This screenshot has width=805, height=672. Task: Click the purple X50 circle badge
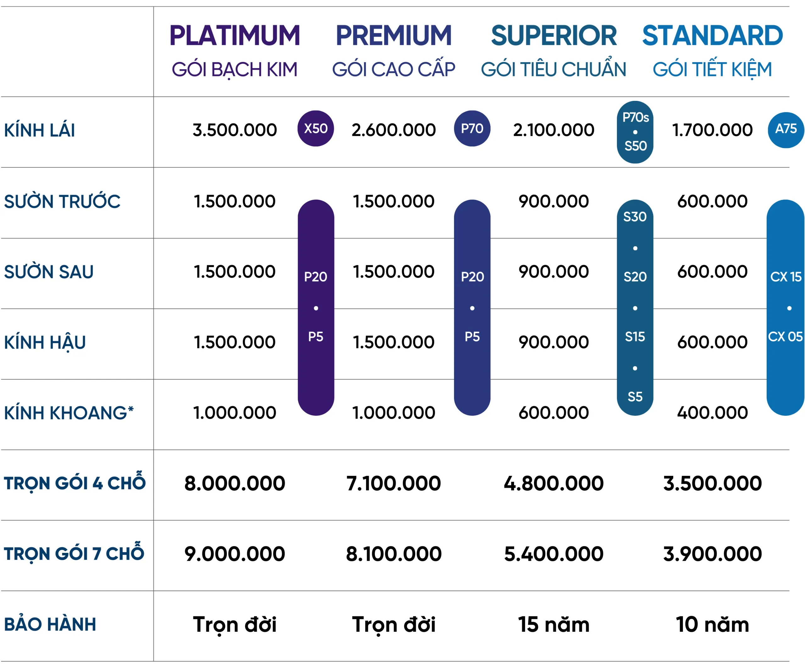[315, 128]
